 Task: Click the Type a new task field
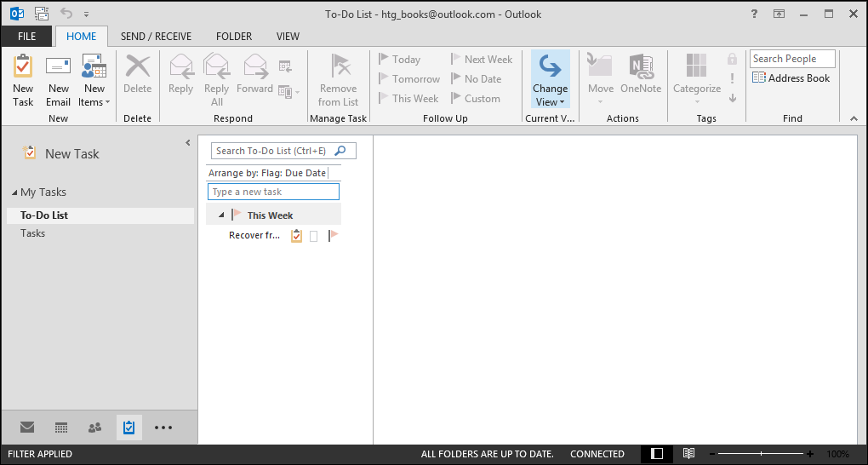point(273,192)
